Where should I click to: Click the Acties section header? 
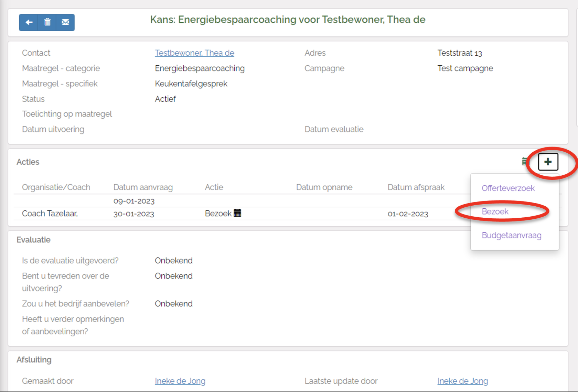[28, 162]
